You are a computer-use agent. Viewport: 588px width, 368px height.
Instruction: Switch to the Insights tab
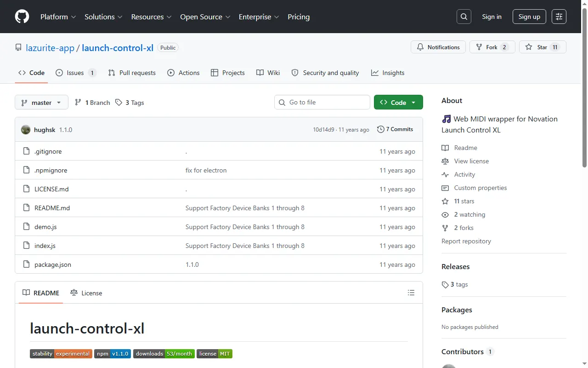point(388,73)
